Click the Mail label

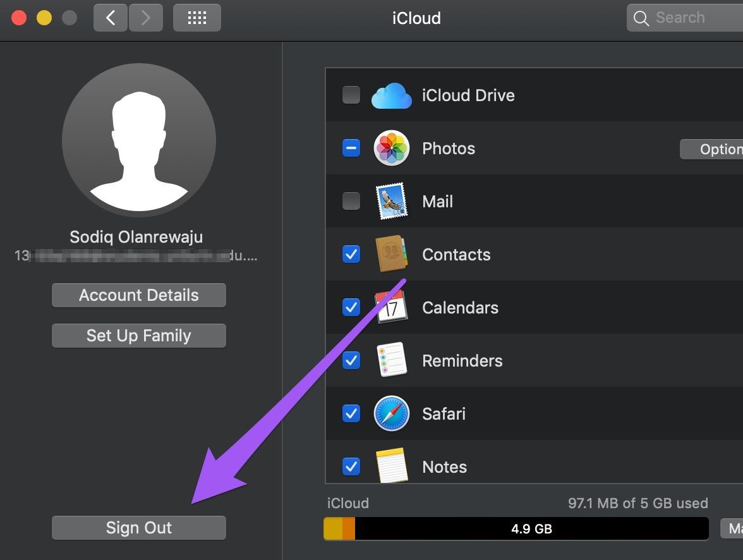coord(437,202)
